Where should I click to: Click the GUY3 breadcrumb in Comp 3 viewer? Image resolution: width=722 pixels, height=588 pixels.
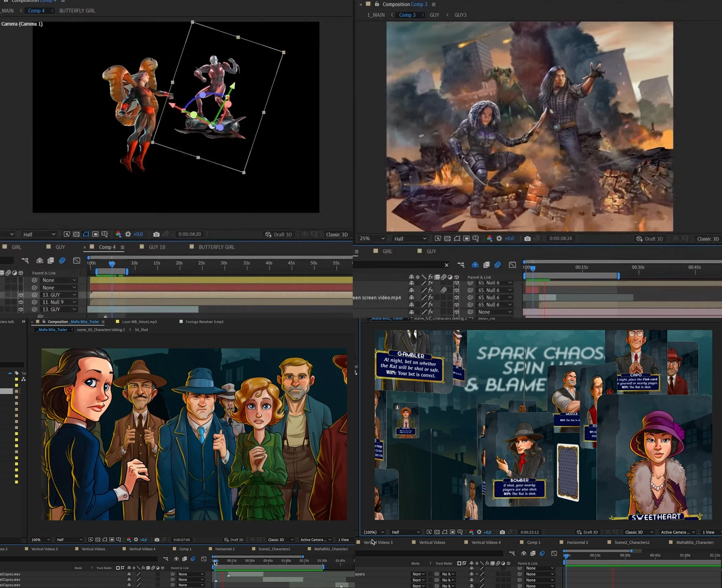coord(460,15)
